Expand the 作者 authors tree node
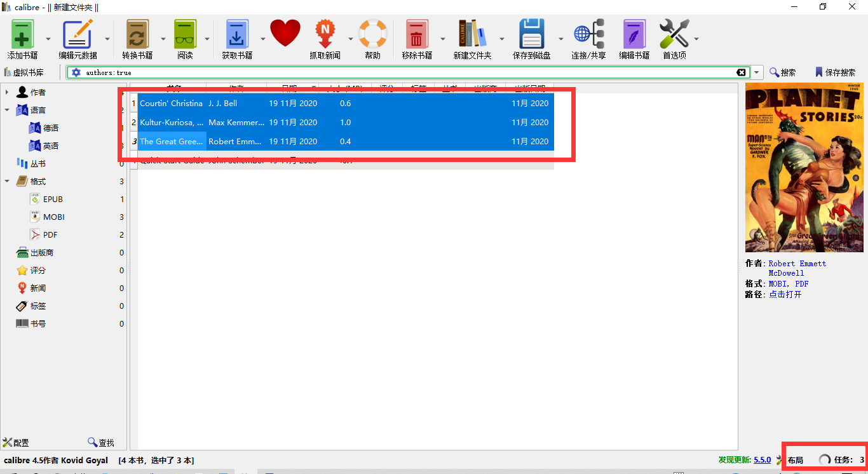Image resolution: width=868 pixels, height=474 pixels. (x=7, y=93)
